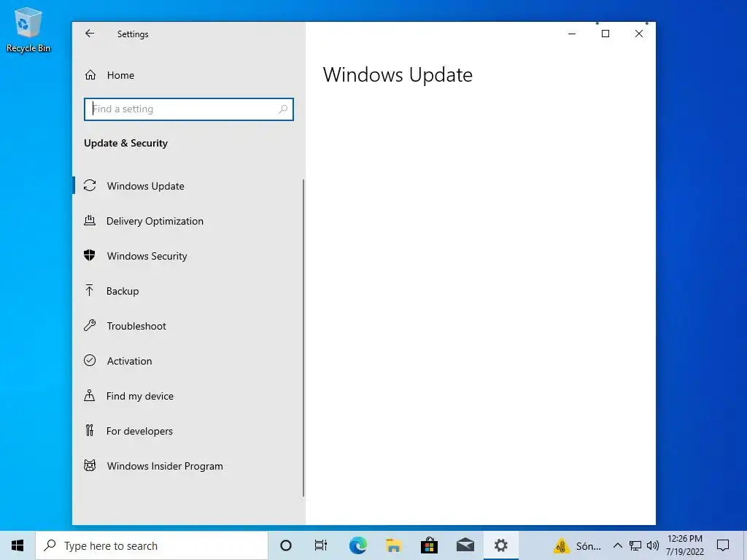Minimize the Settings window

572,34
